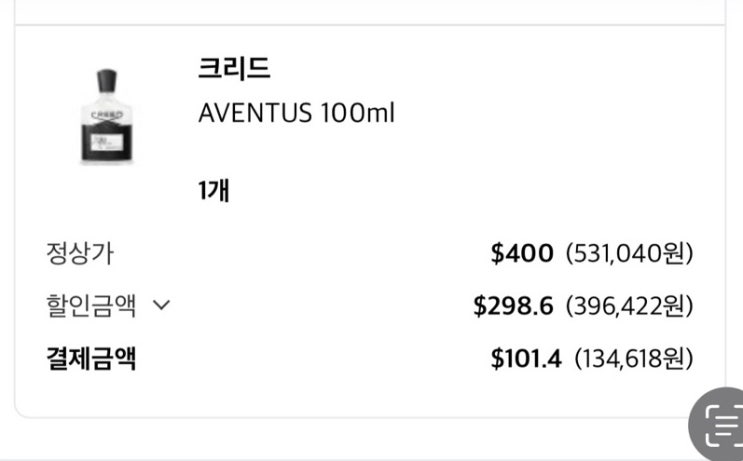Tap the 531,040원 converted regular price
The width and height of the screenshot is (743, 461).
coord(629,253)
